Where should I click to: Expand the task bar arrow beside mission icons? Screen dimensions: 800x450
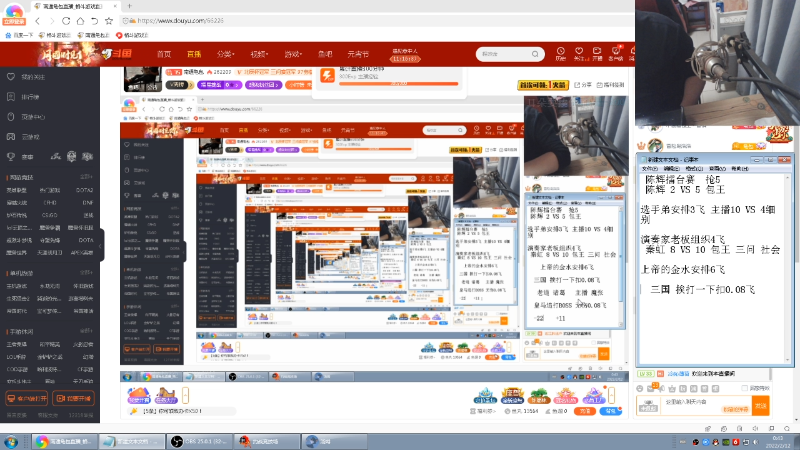click(185, 395)
